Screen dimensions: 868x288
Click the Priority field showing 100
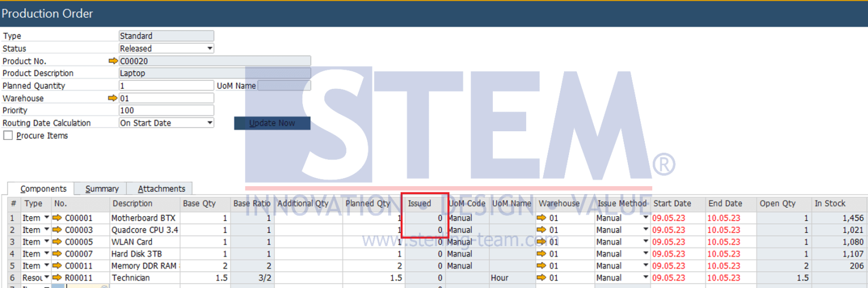coord(166,111)
